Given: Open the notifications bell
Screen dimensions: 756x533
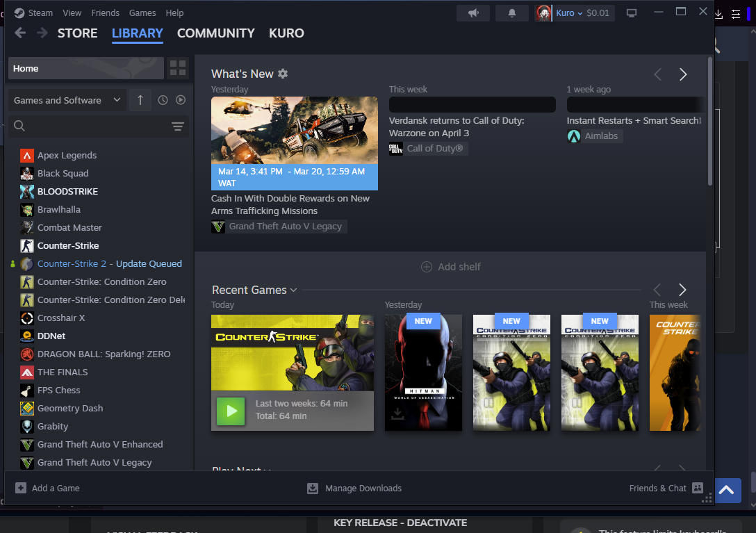Looking at the screenshot, I should point(513,13).
